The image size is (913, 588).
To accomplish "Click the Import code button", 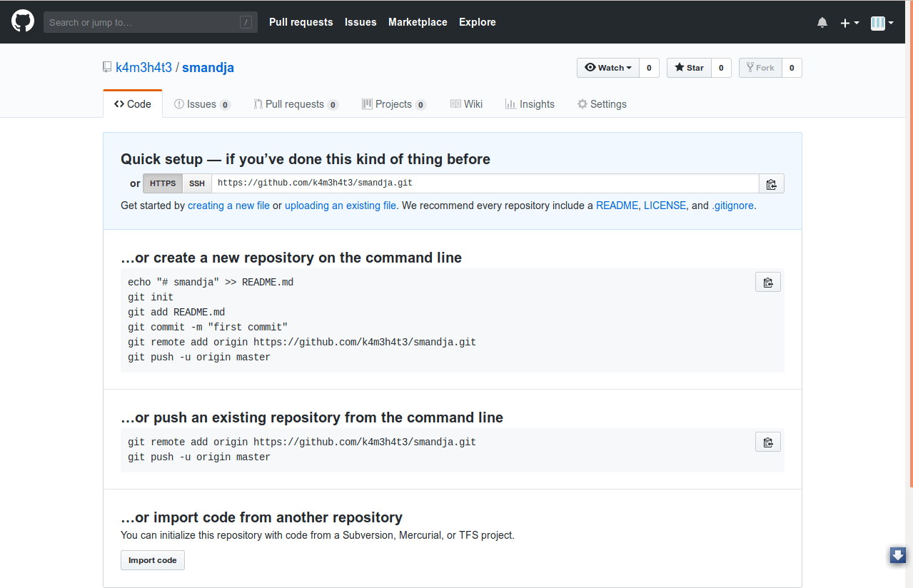I will pyautogui.click(x=152, y=559).
